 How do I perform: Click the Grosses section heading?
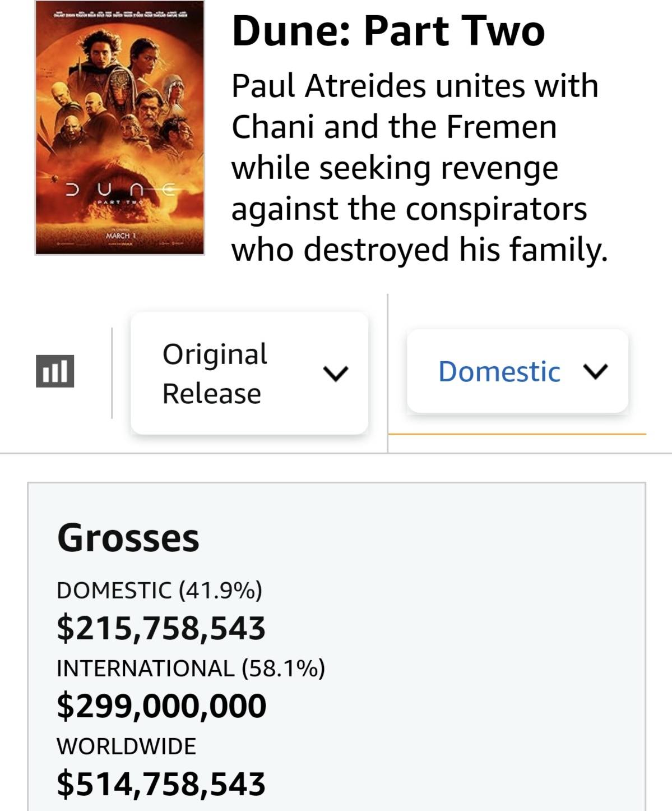click(x=128, y=537)
